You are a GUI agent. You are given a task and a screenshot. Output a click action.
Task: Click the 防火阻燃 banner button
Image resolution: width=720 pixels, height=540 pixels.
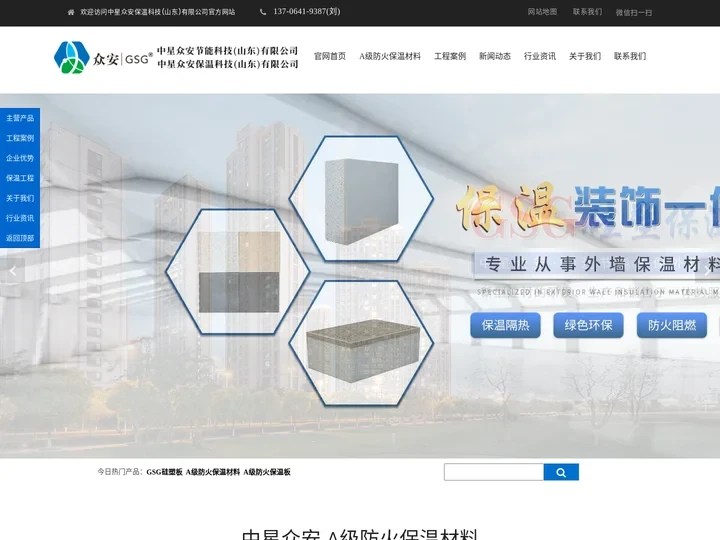point(671,325)
